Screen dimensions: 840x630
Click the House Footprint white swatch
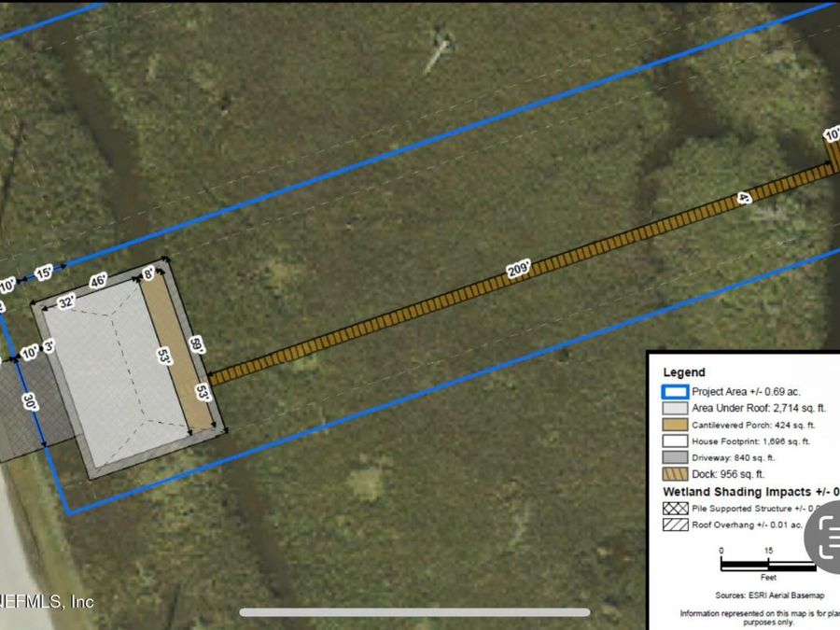[x=675, y=441]
